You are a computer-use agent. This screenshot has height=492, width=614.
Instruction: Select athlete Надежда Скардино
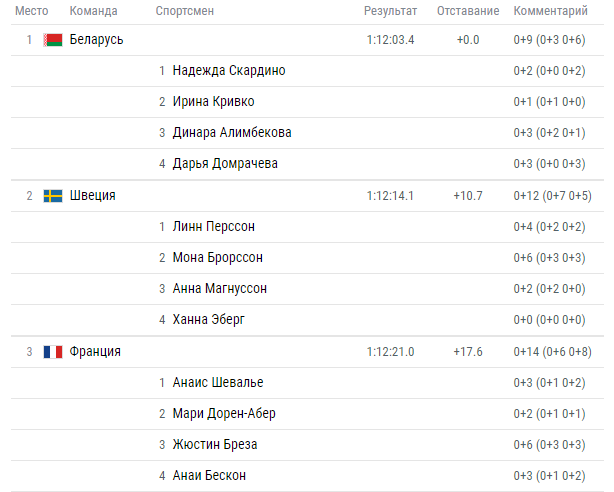click(229, 71)
